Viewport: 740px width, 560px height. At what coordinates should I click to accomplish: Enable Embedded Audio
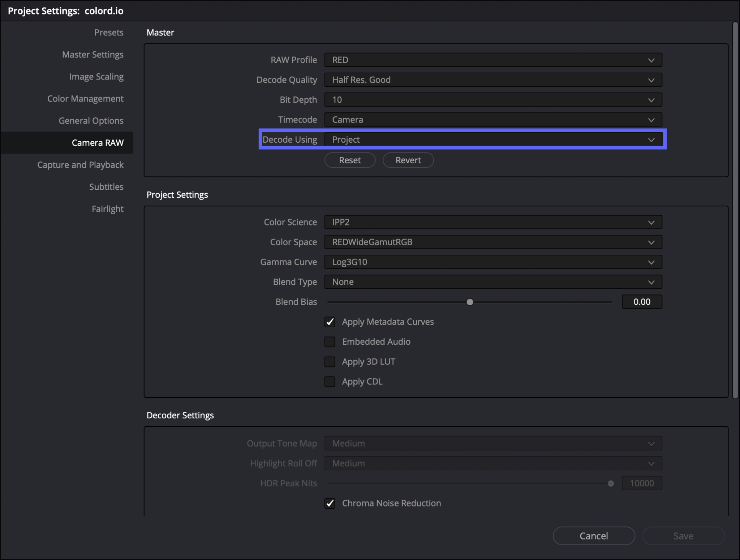tap(330, 341)
